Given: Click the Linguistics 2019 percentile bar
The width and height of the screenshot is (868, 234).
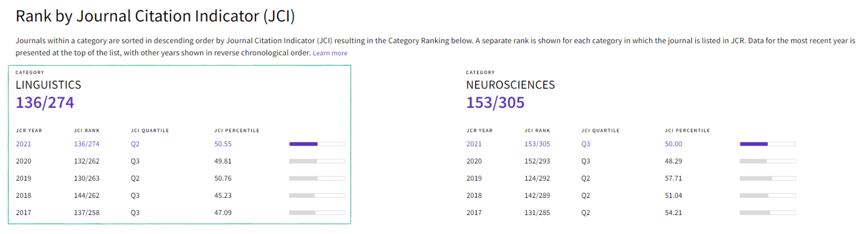Looking at the screenshot, I should [x=317, y=178].
